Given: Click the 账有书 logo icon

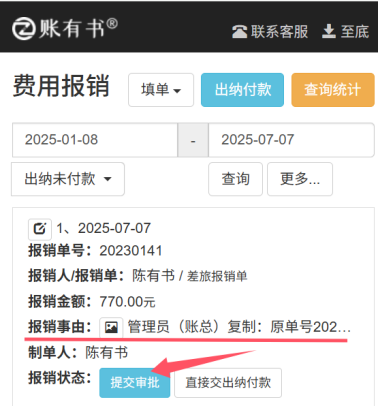Looking at the screenshot, I should click(23, 29).
